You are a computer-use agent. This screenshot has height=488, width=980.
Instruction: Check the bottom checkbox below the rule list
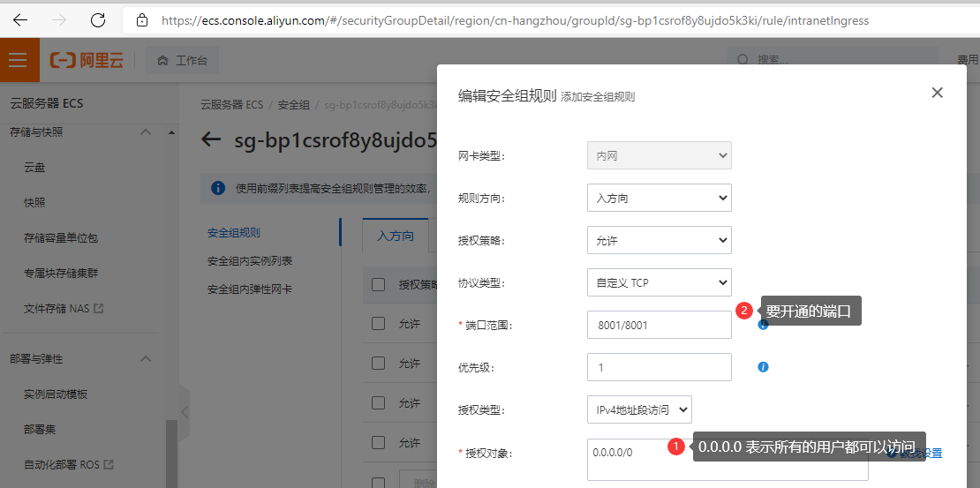coord(378,483)
